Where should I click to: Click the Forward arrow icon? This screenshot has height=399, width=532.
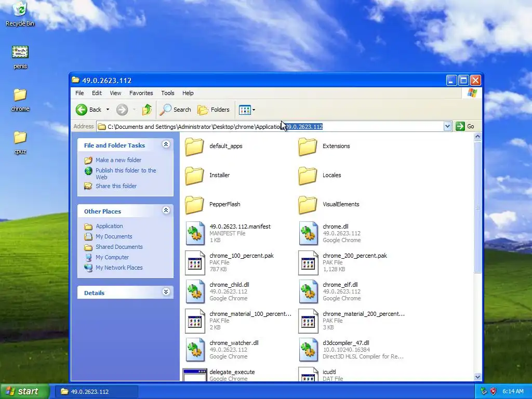tap(122, 110)
